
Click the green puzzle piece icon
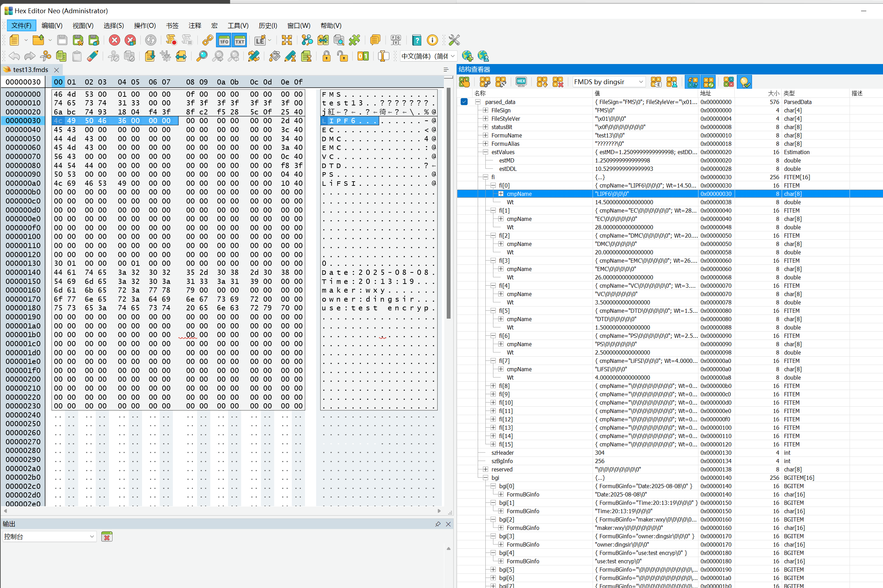point(354,40)
